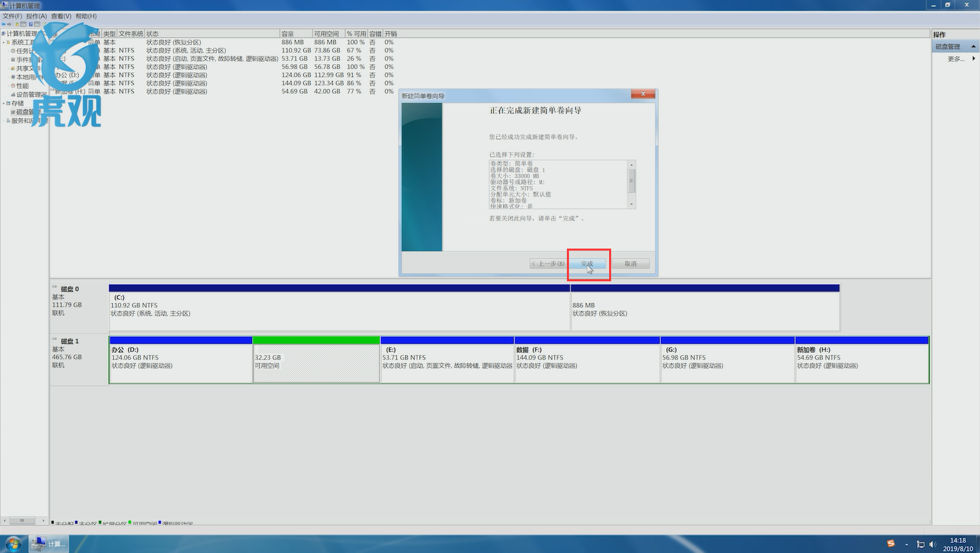Click the 类型 column header
Screen dimensions: 980x553
point(109,33)
